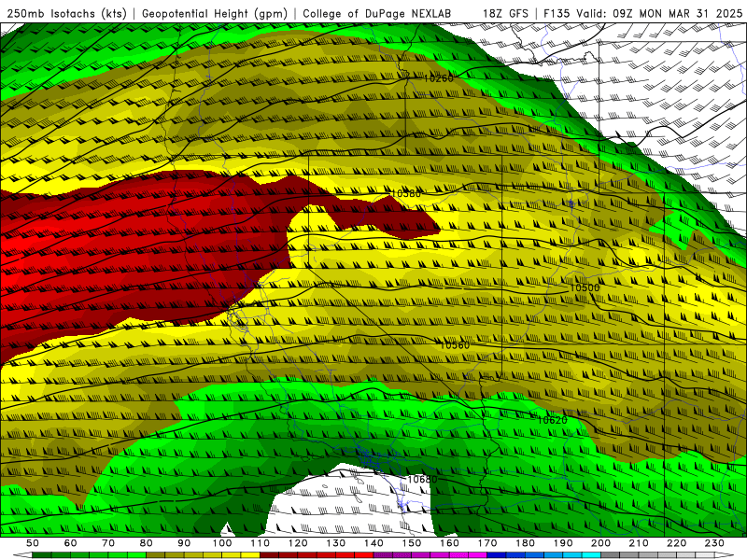This screenshot has width=747, height=560.
Task: Click the 200 knot color scale label
Action: click(600, 543)
